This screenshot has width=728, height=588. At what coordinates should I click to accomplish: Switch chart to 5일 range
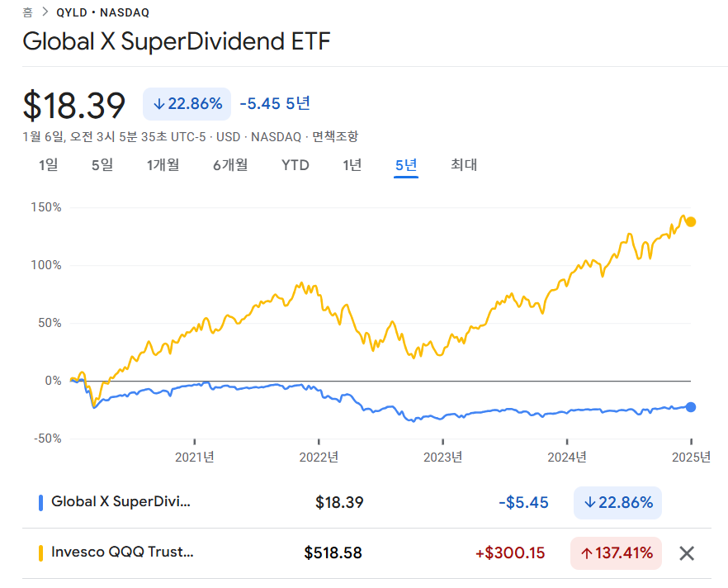coord(102,165)
